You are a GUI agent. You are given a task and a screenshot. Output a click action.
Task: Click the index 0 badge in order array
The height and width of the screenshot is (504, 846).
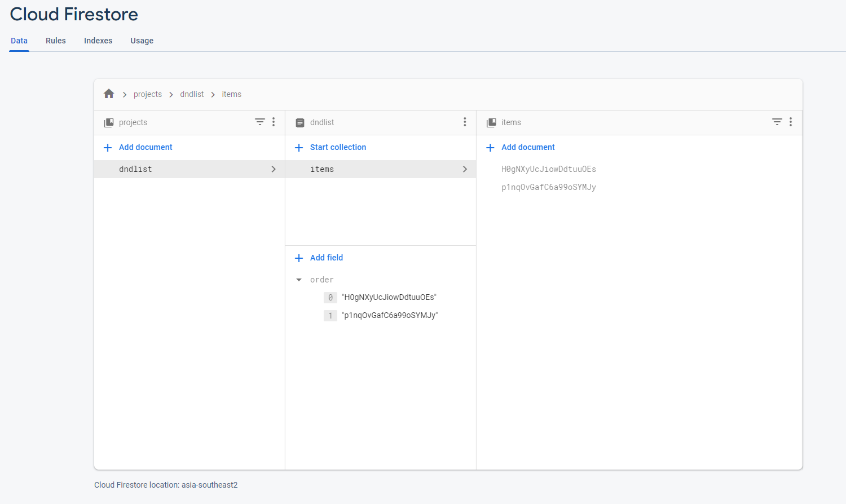pos(331,297)
